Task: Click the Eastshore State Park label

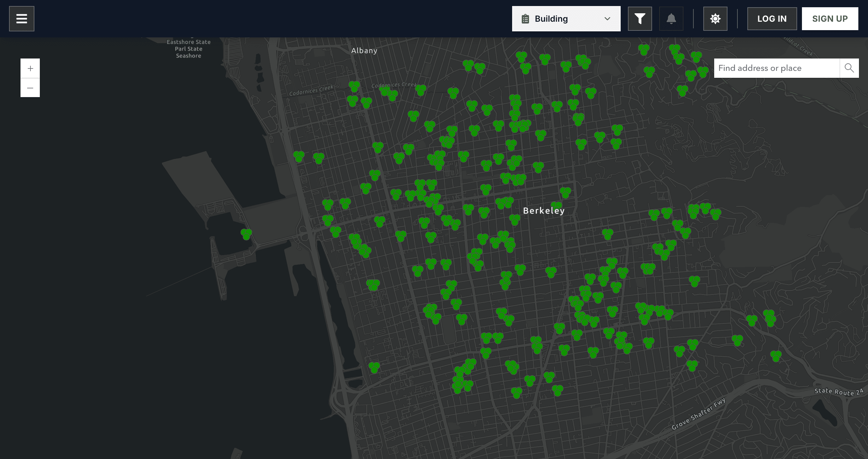Action: point(189,49)
